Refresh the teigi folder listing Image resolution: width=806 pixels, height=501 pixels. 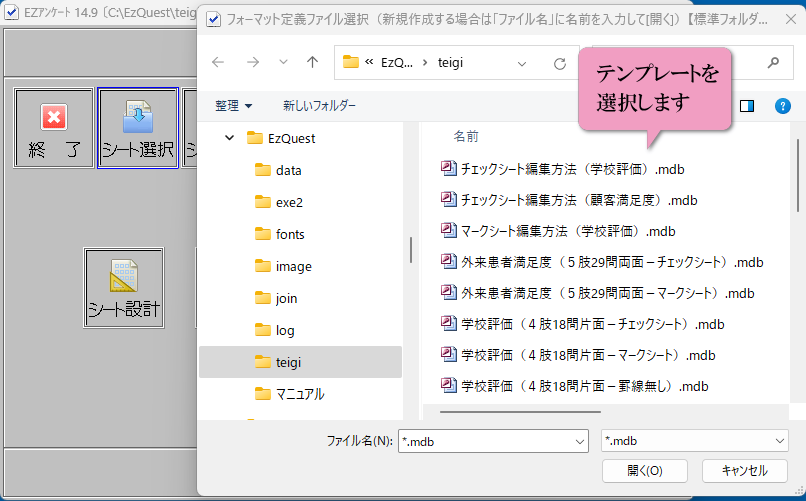point(560,63)
